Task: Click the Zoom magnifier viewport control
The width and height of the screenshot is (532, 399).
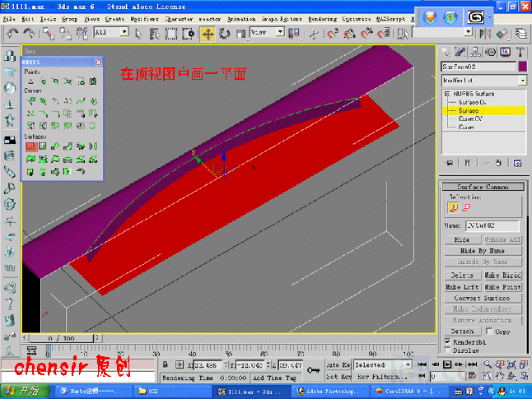Action: coord(488,364)
